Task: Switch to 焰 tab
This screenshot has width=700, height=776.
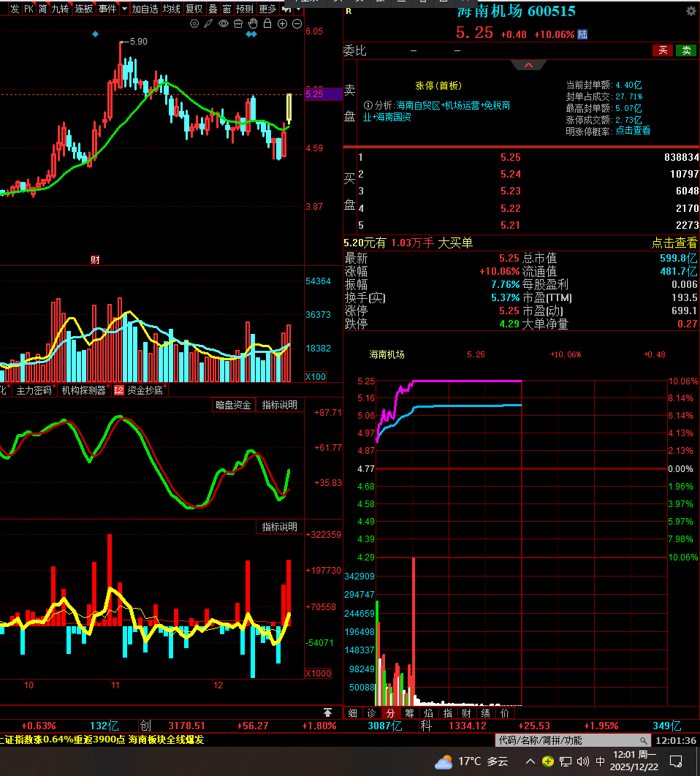Action: click(429, 712)
